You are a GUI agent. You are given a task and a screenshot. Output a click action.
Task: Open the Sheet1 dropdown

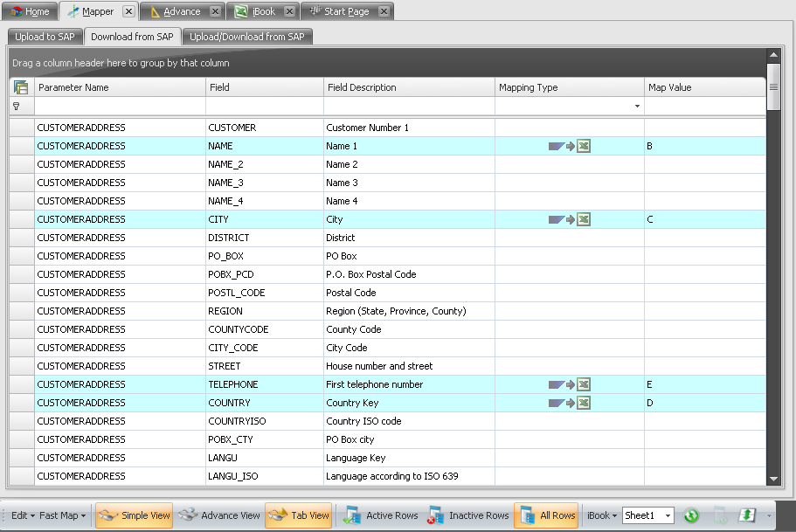(668, 515)
